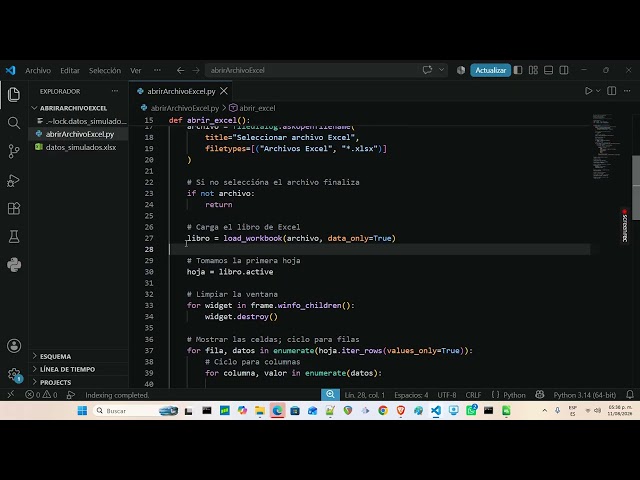Open the remote window indicator in status bar
Viewport: 640px width, 480px height.
pyautogui.click(x=11, y=394)
